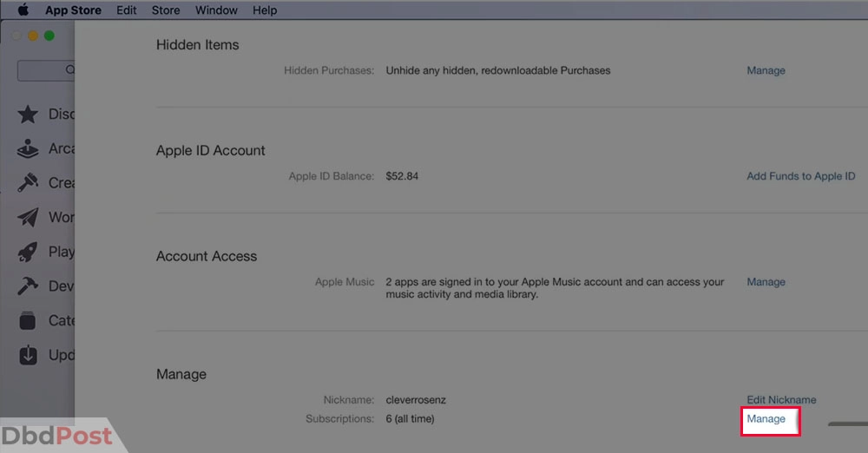Click the Work paper plane icon
This screenshot has width=868, height=453.
point(28,217)
